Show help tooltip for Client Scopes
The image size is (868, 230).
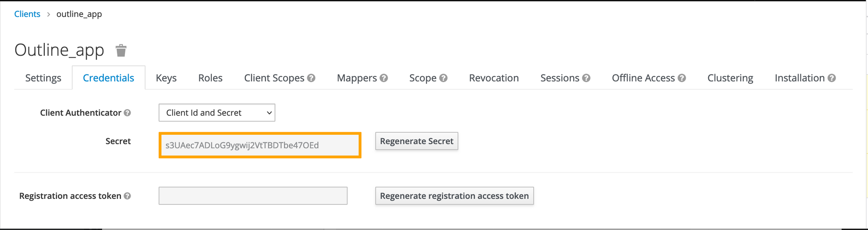[x=311, y=78]
